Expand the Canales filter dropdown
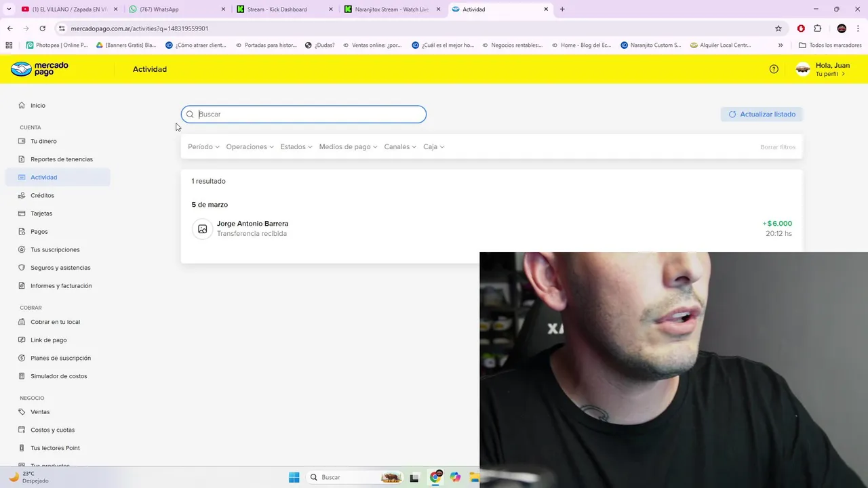Image resolution: width=868 pixels, height=488 pixels. click(400, 146)
